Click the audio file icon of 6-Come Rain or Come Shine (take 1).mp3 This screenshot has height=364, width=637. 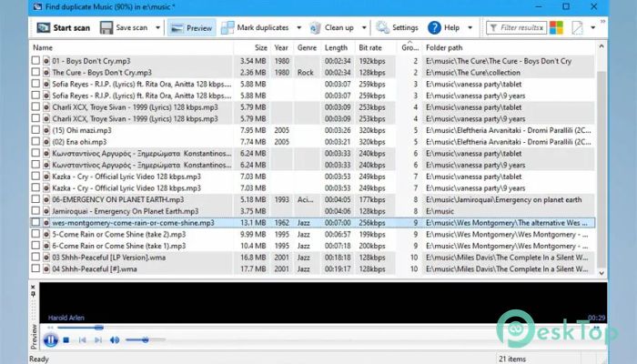tap(46, 246)
